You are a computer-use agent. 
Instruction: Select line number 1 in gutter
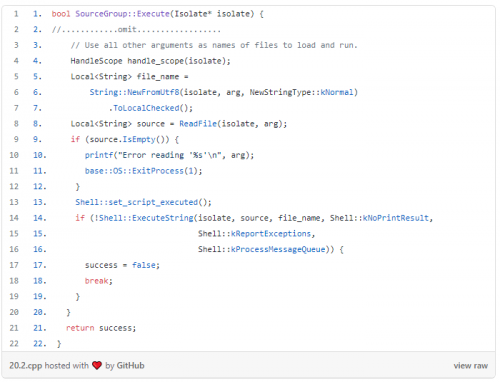16,14
